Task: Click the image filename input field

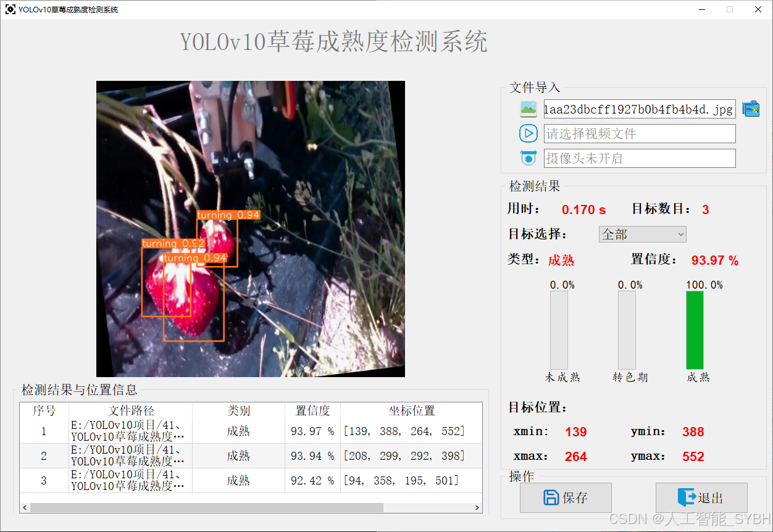Action: (x=640, y=109)
